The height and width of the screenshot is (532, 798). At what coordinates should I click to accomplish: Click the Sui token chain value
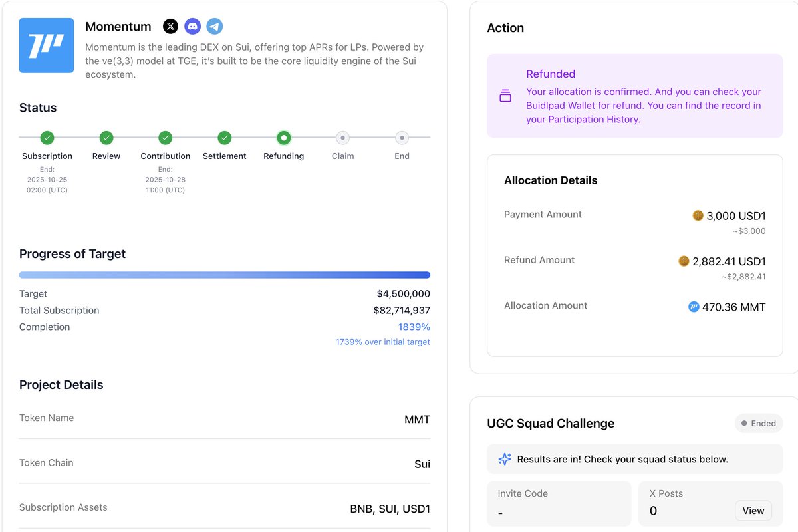[x=422, y=464]
